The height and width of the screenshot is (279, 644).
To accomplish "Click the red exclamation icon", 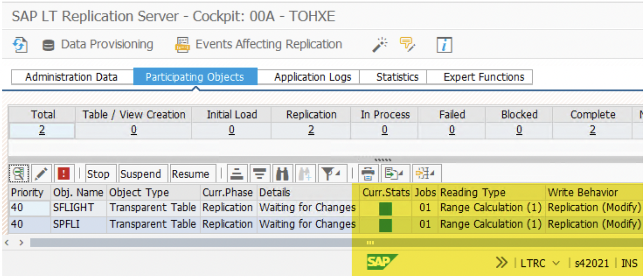I will click(x=64, y=173).
